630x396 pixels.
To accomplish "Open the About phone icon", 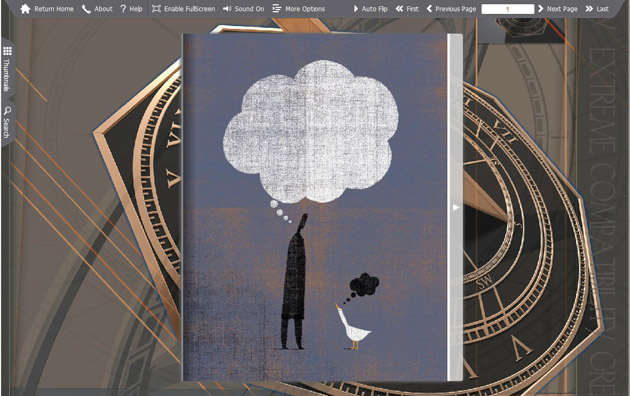I will click(x=86, y=9).
